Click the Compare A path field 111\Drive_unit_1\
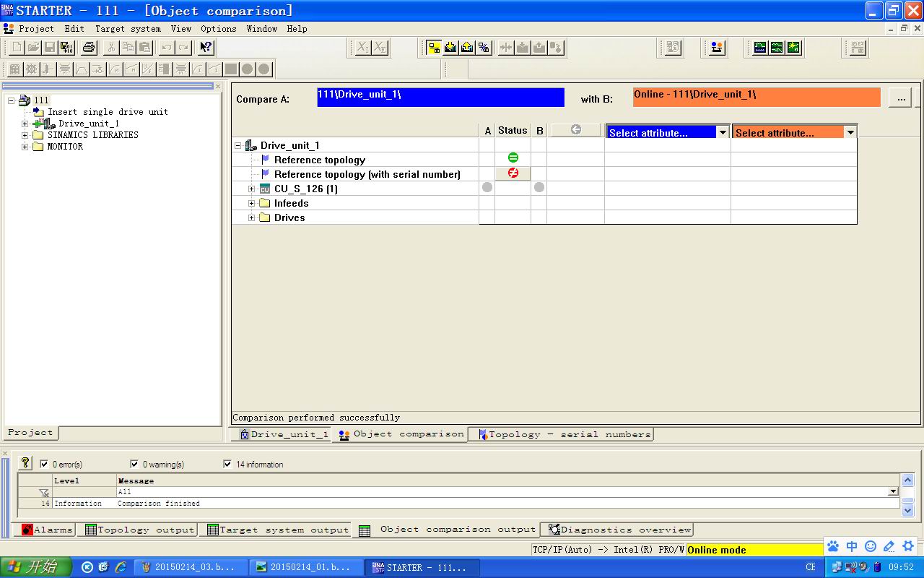924x578 pixels. pos(440,98)
